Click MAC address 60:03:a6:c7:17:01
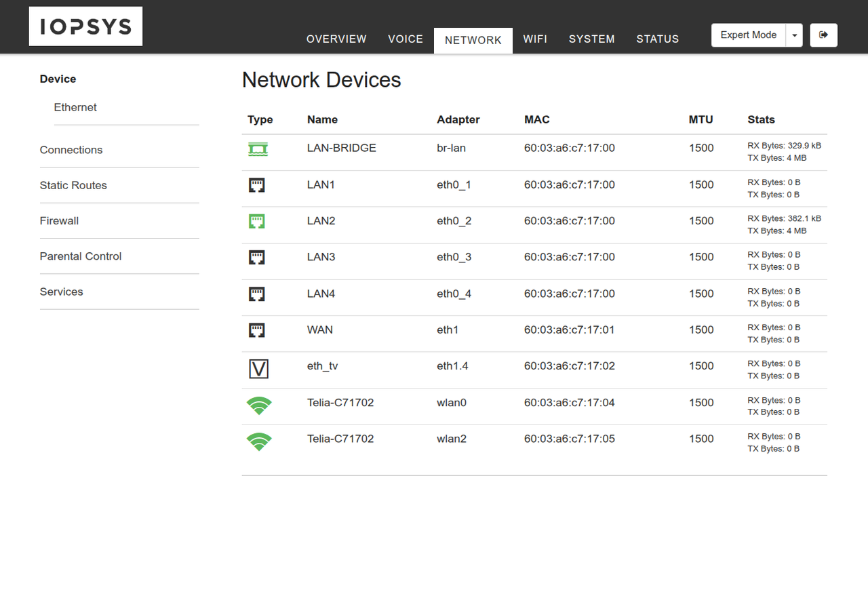Viewport: 868px width, 596px height. 570,330
